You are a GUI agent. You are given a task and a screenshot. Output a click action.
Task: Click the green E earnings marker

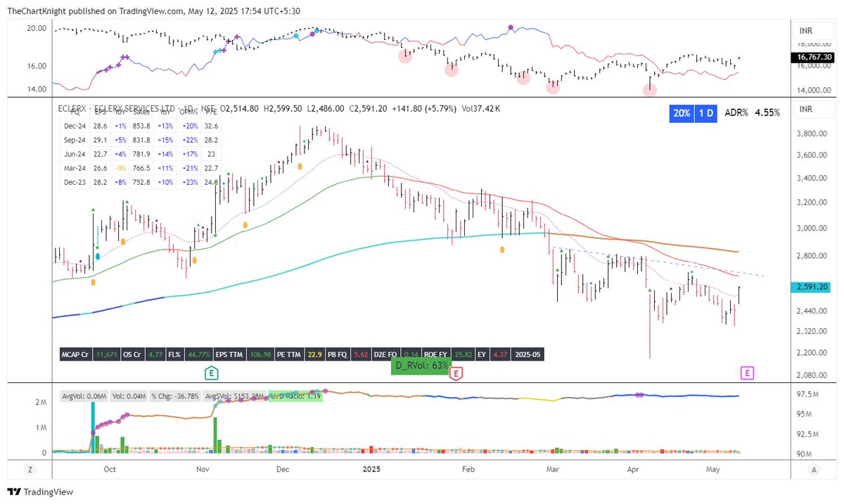[x=210, y=372]
